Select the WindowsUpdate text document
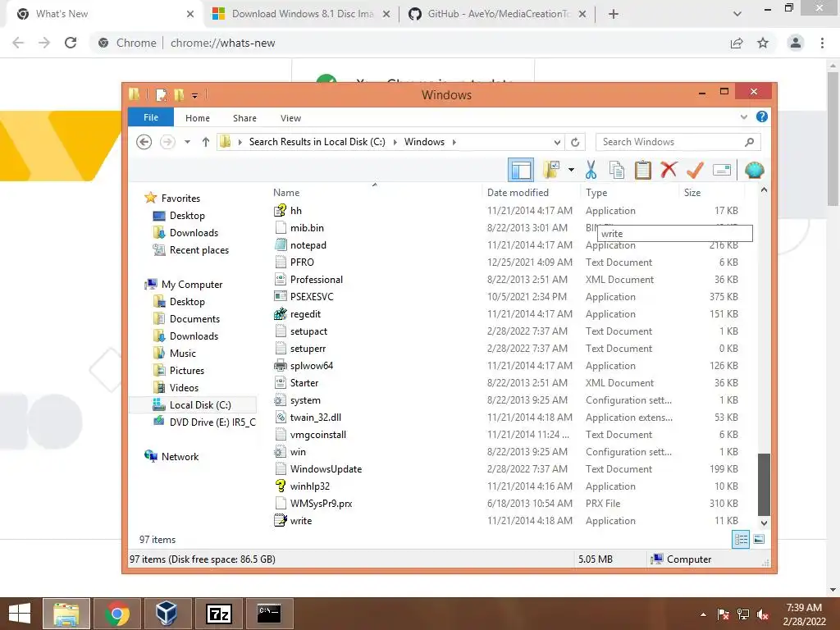The image size is (840, 630). (326, 469)
